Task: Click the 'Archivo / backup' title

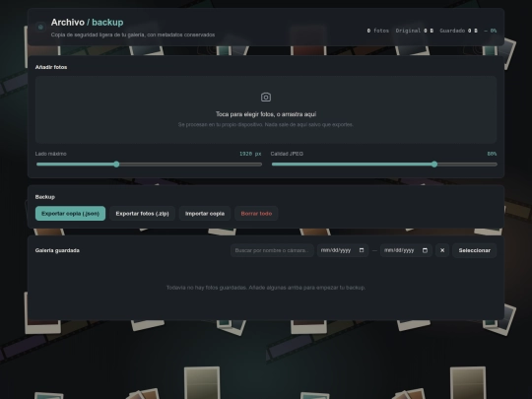Action: pyautogui.click(x=88, y=23)
